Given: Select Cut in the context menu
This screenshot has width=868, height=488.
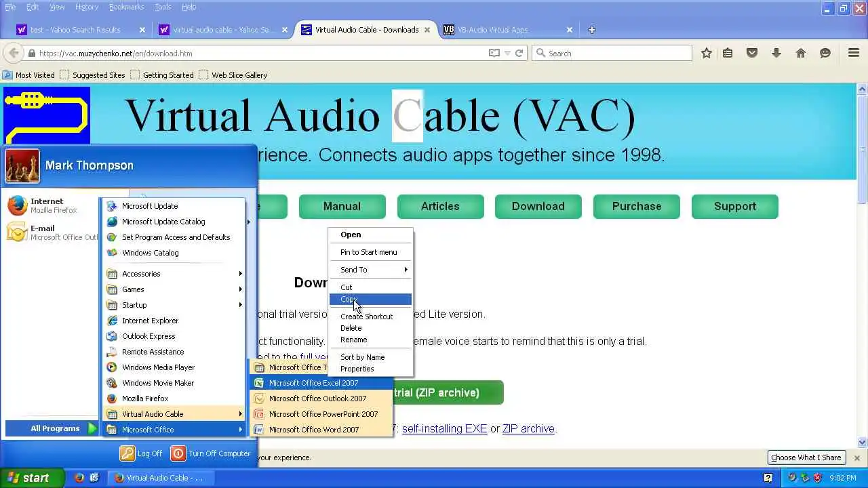Looking at the screenshot, I should click(370, 287).
